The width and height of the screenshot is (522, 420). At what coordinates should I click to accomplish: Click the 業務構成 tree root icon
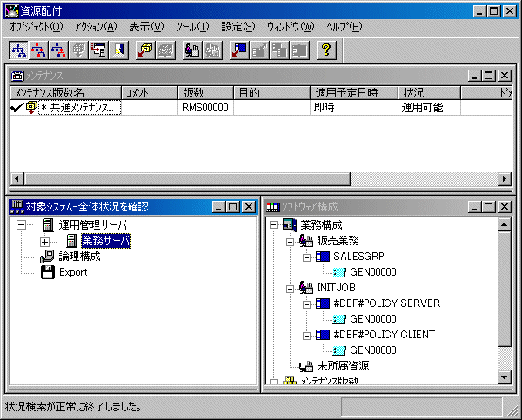point(290,225)
